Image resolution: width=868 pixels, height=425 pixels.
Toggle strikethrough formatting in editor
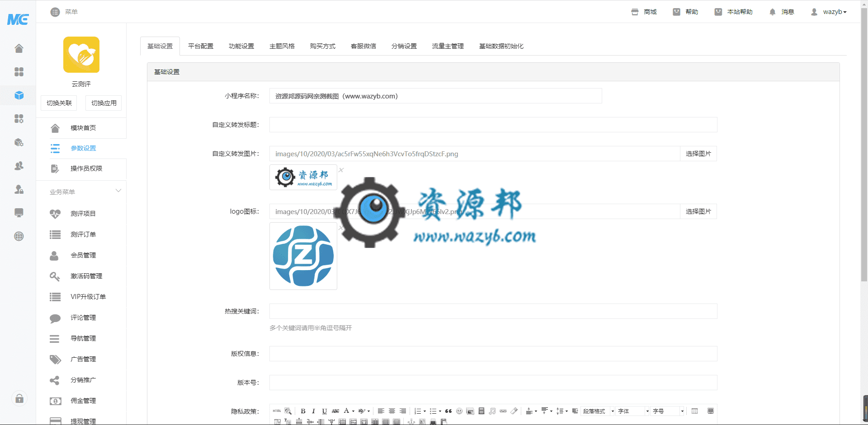click(335, 411)
